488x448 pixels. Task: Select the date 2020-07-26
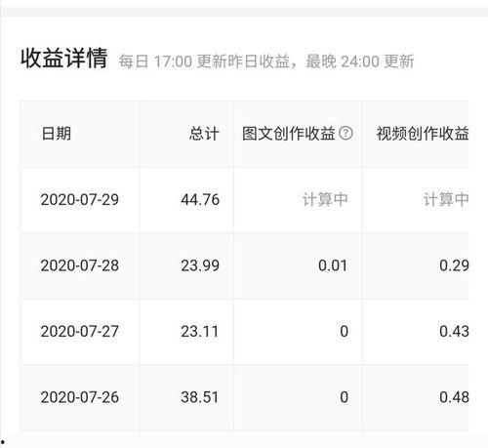(80, 397)
